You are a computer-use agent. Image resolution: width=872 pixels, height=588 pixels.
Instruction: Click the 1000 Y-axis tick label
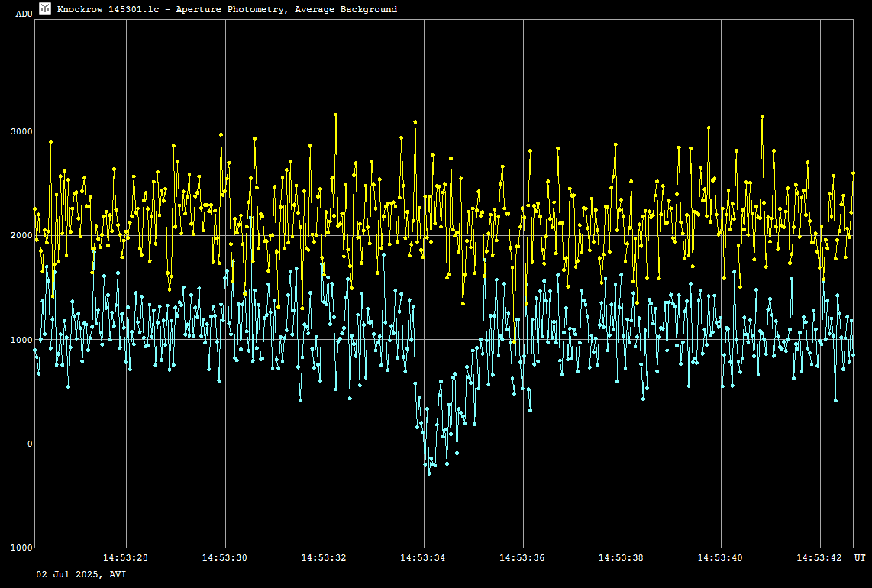(20, 340)
